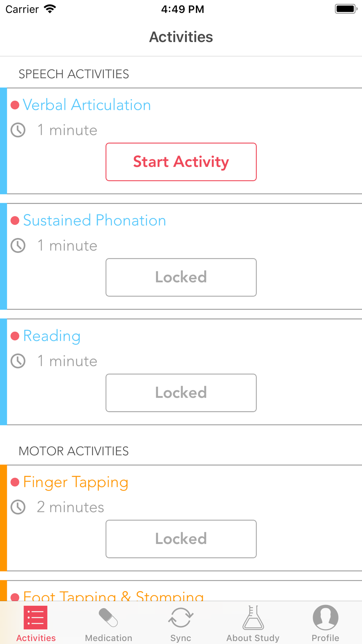Tap red dot beside Sustained Phonation
Viewport: 362px width, 644px height.
coord(15,221)
